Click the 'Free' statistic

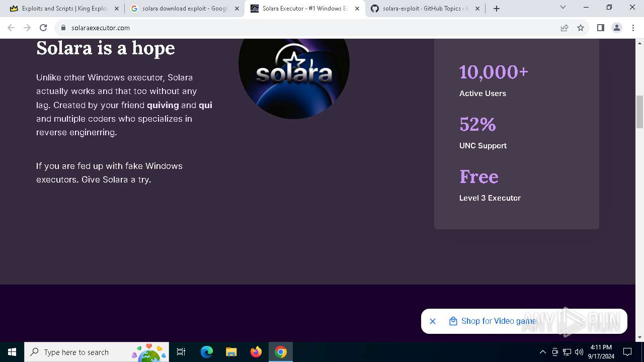pyautogui.click(x=479, y=176)
